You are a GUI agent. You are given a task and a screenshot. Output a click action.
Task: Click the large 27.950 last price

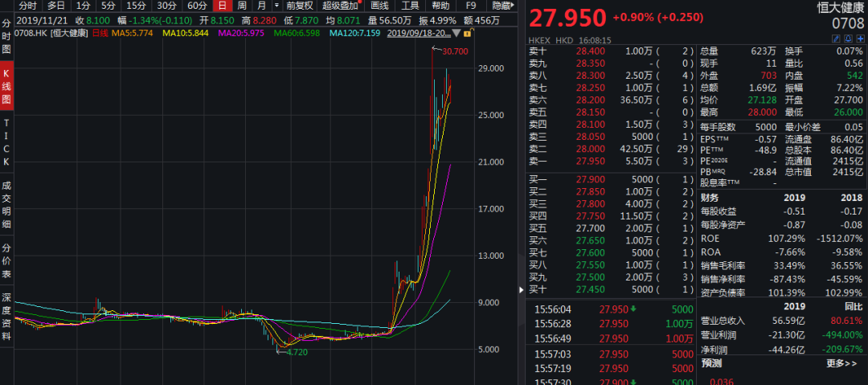coord(568,18)
